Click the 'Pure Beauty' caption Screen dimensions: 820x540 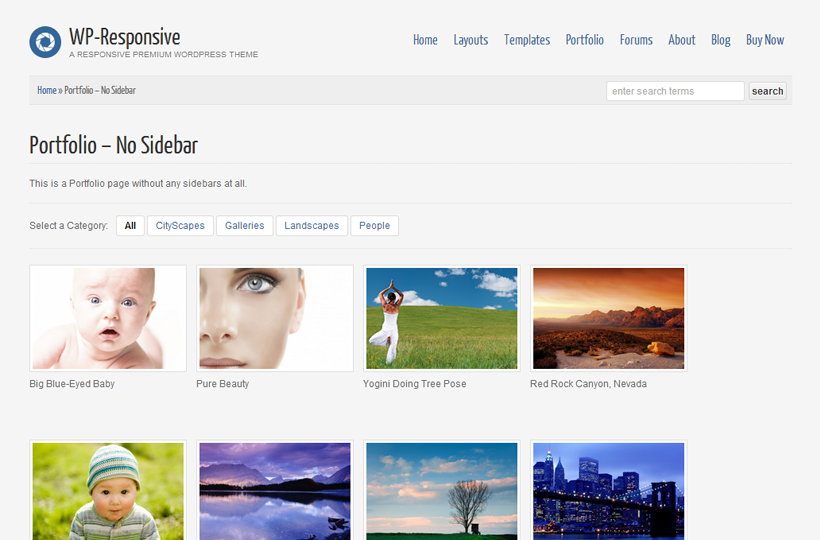222,384
